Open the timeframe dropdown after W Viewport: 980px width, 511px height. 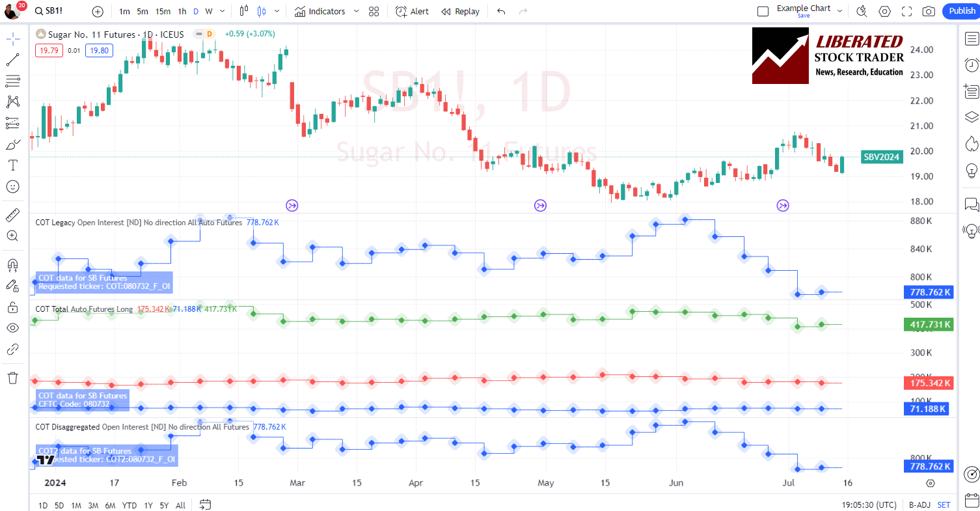[x=221, y=11]
